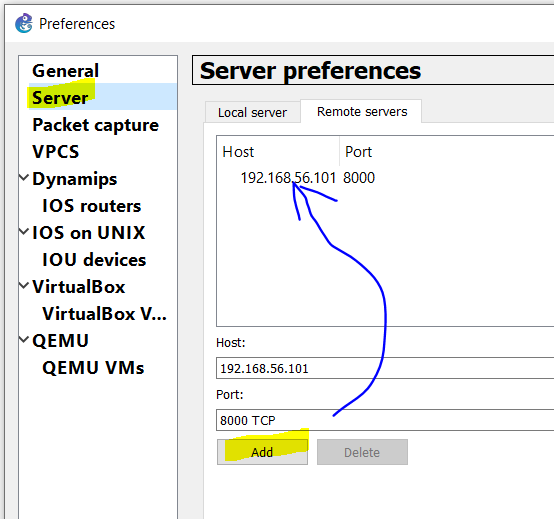Viewport: 554px width, 519px height.
Task: Collapse the VirtualBox tree node
Action: [24, 285]
